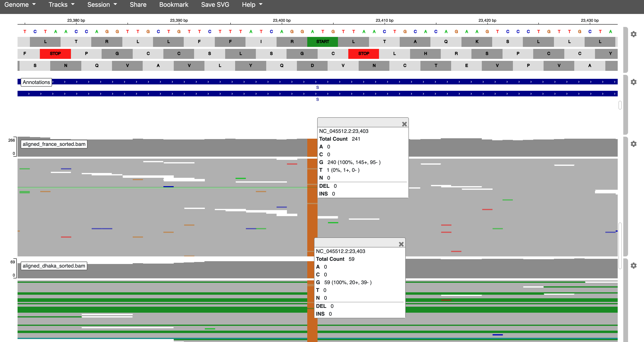Open the Help dropdown menu
The height and width of the screenshot is (342, 644).
(x=252, y=5)
